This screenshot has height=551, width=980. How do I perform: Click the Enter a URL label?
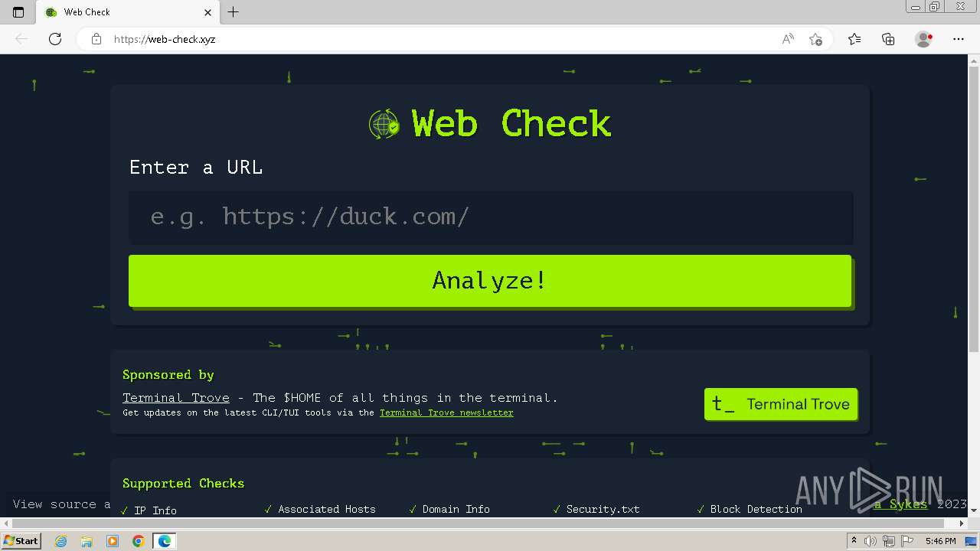point(196,168)
